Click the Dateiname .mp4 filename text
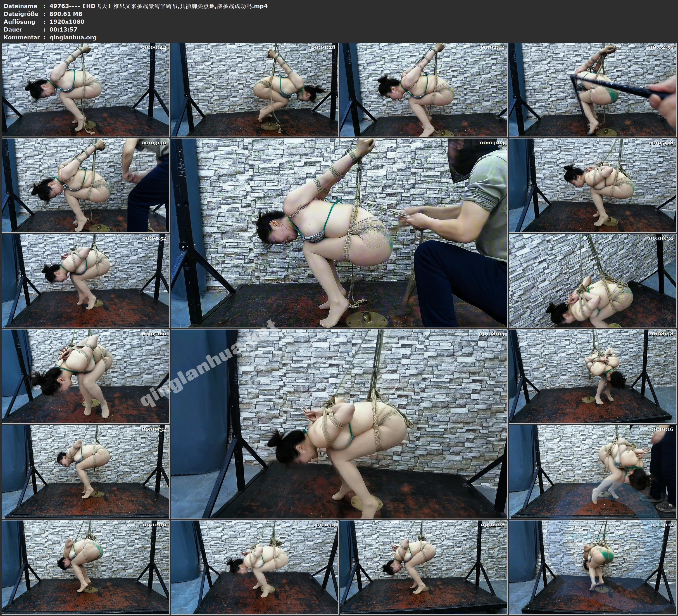 [x=158, y=6]
